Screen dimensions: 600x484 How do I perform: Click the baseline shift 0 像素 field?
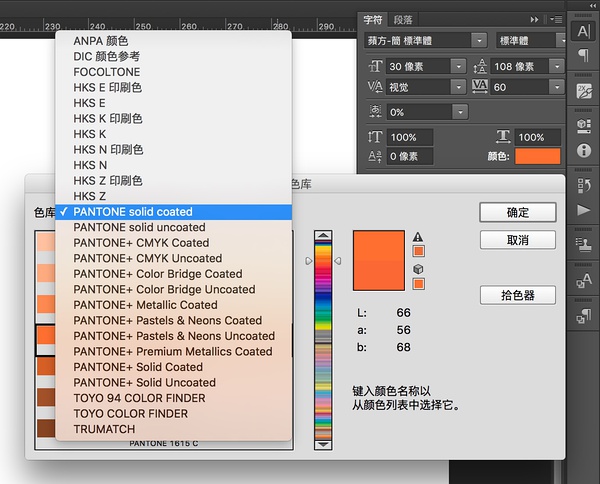[x=410, y=156]
